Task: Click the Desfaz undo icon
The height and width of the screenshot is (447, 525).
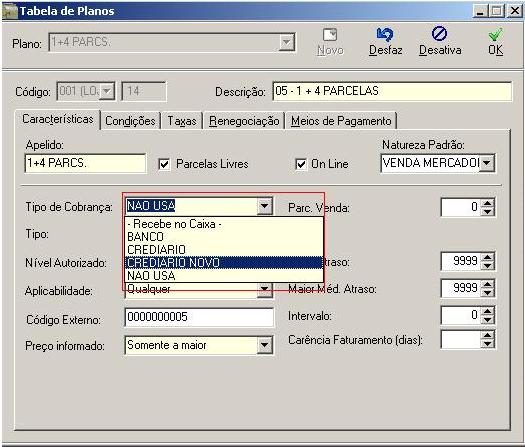Action: pos(385,34)
